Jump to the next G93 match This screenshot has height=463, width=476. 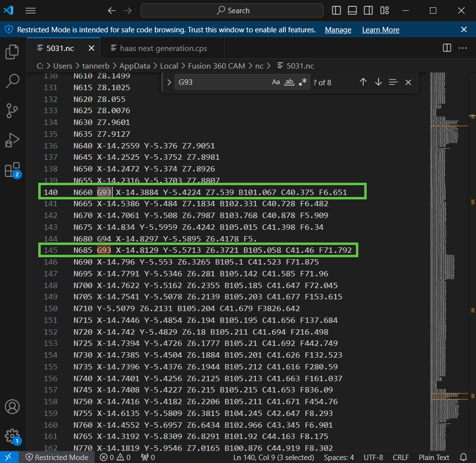pyautogui.click(x=378, y=82)
